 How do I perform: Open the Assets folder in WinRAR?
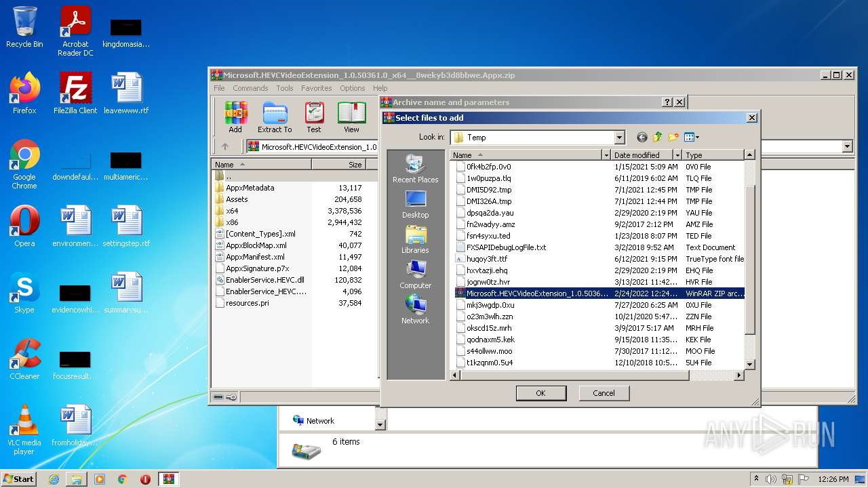click(x=237, y=199)
